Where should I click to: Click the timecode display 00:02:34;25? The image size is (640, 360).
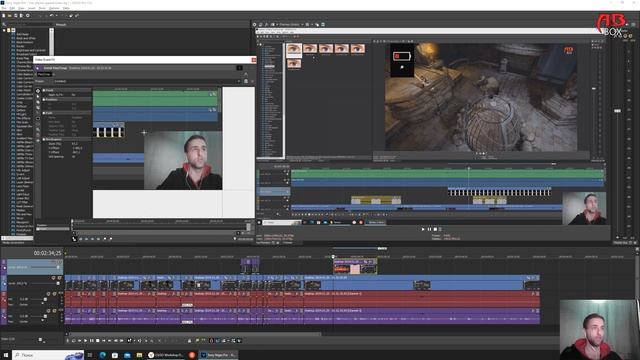[47, 253]
